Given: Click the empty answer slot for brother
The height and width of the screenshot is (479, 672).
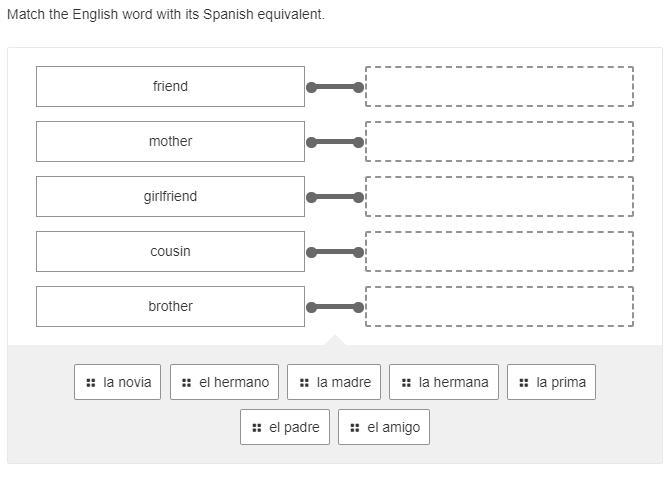Looking at the screenshot, I should pyautogui.click(x=499, y=307).
